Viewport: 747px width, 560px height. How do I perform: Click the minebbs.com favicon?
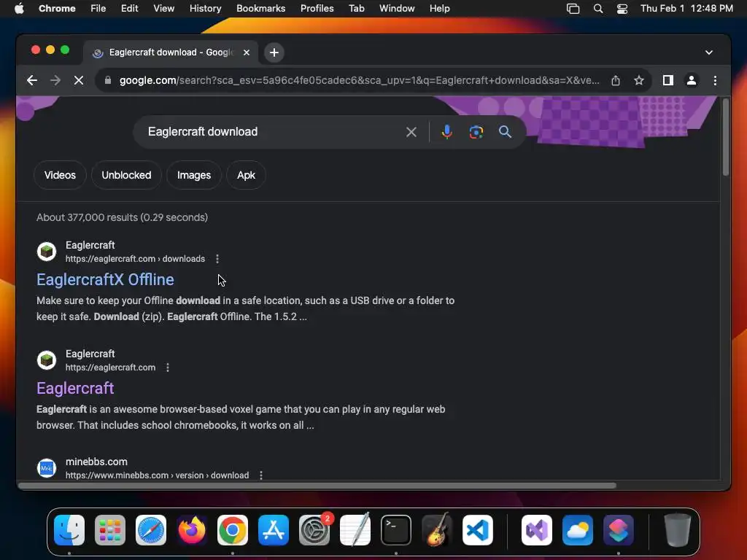click(47, 467)
